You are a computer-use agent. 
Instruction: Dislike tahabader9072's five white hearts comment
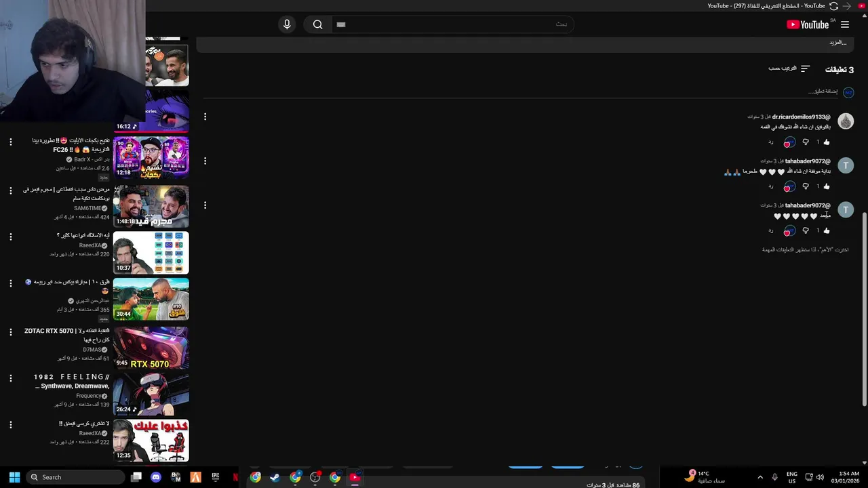(806, 230)
